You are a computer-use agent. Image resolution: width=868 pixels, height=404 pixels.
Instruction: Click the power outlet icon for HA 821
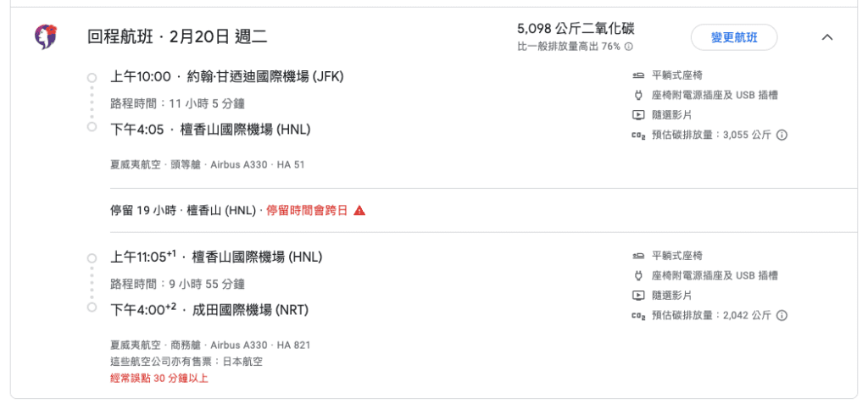[637, 275]
